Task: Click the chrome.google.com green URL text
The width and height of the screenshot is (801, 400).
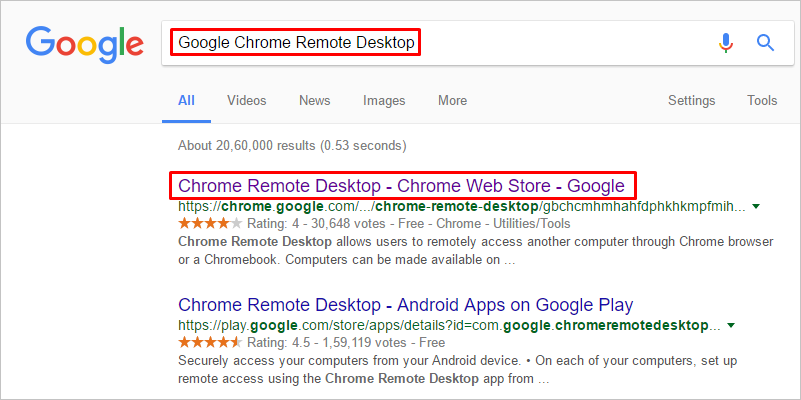Action: pyautogui.click(x=462, y=207)
